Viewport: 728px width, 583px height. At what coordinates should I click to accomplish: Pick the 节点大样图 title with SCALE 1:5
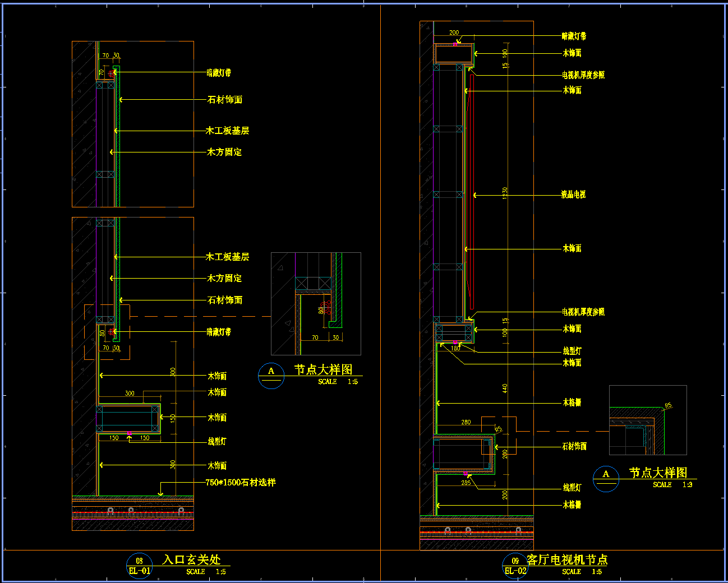324,370
